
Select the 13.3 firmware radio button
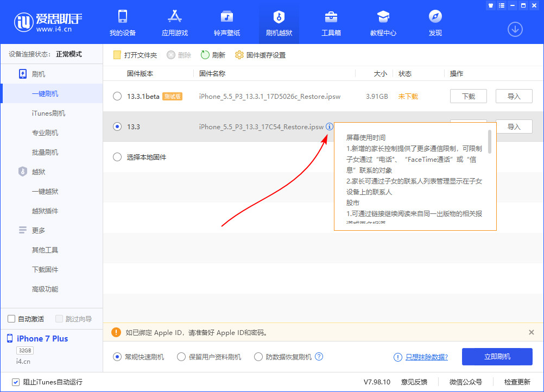tap(117, 127)
